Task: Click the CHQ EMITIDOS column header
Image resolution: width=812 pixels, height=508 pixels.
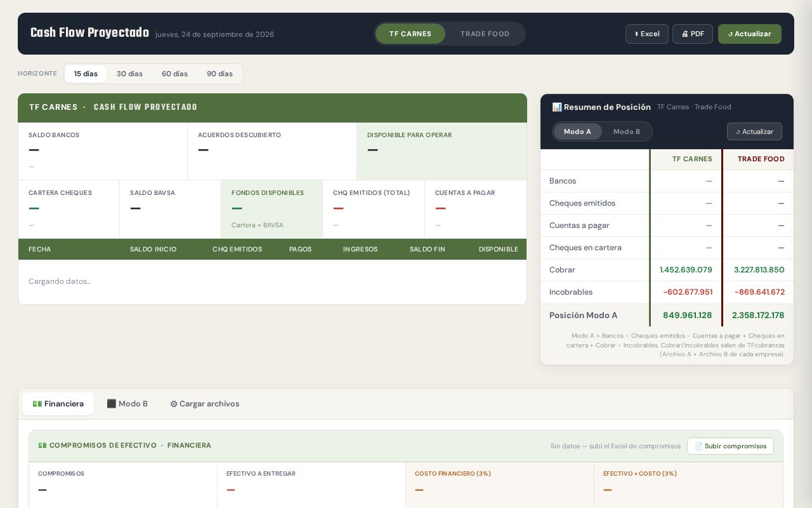Action: (x=237, y=249)
